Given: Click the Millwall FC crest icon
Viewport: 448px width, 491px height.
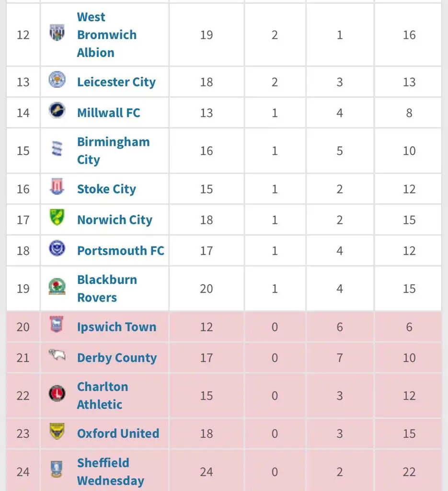Looking at the screenshot, I should 57,111.
